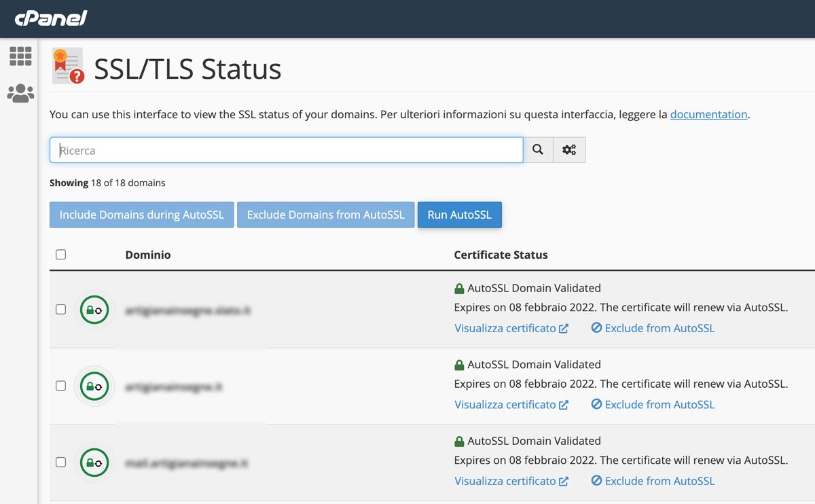The image size is (815, 504).
Task: Toggle the select-all checkbox in header
Action: 61,255
